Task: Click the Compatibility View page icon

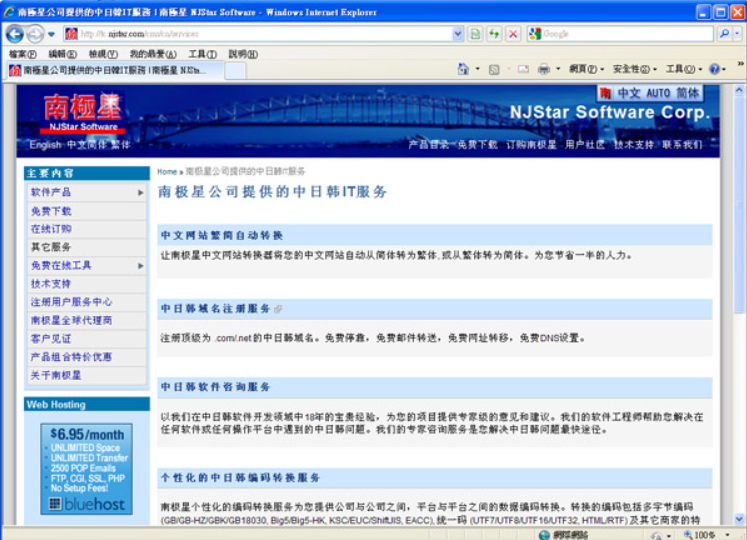Action: [475, 34]
